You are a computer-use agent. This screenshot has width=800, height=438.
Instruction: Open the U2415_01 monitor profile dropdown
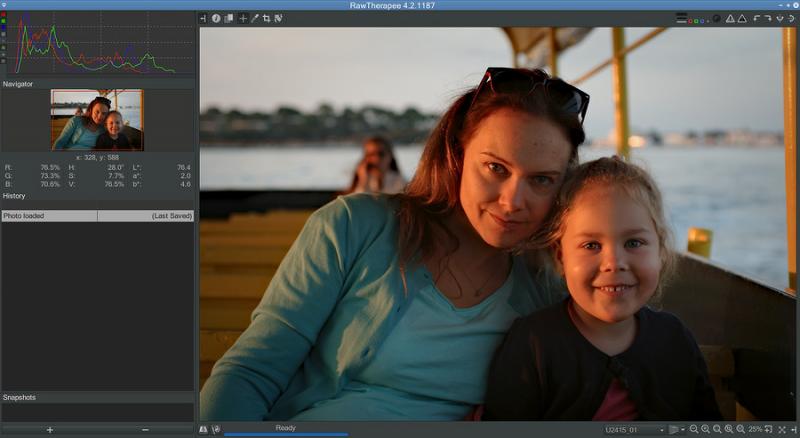coord(634,430)
